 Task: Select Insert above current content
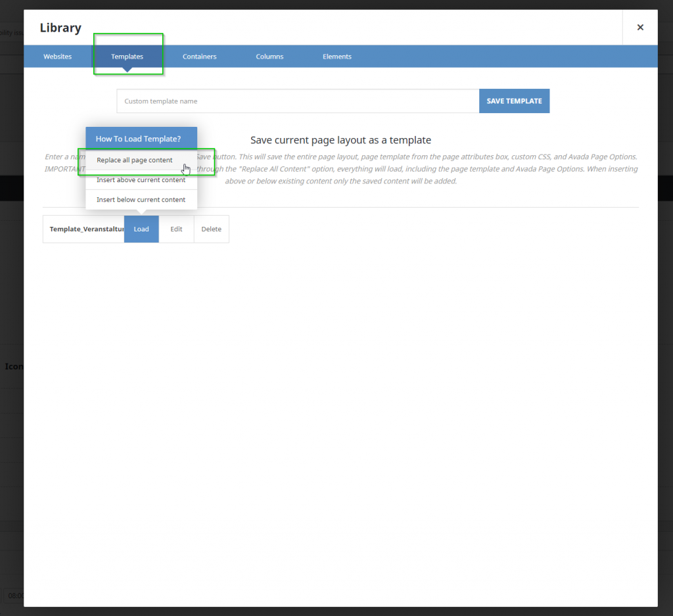[141, 180]
